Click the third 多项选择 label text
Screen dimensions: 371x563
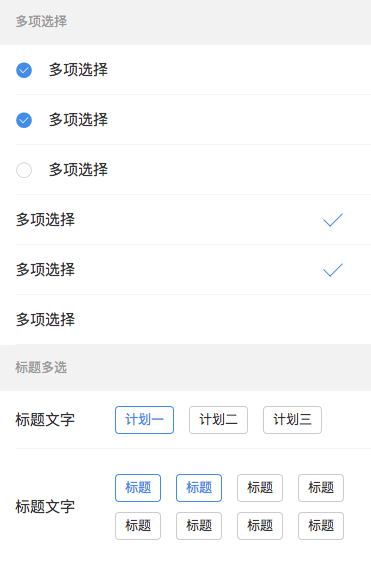pos(78,169)
